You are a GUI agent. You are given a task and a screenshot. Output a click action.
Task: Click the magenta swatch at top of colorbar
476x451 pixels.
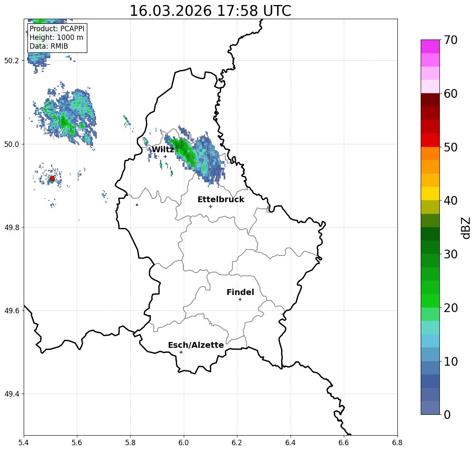(430, 47)
